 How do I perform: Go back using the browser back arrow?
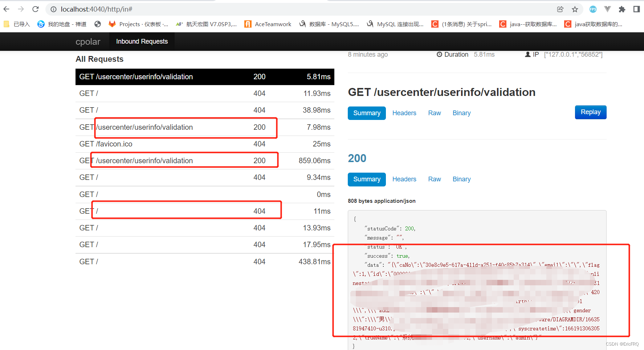(7, 9)
